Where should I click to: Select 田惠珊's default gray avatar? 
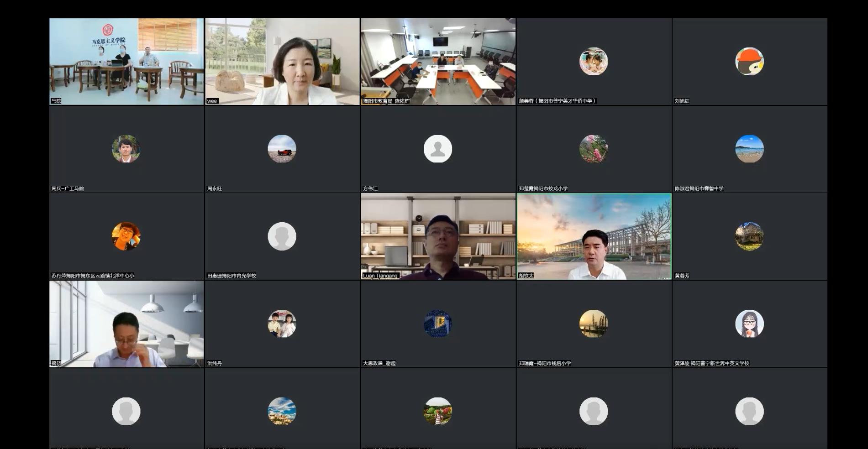pos(282,236)
